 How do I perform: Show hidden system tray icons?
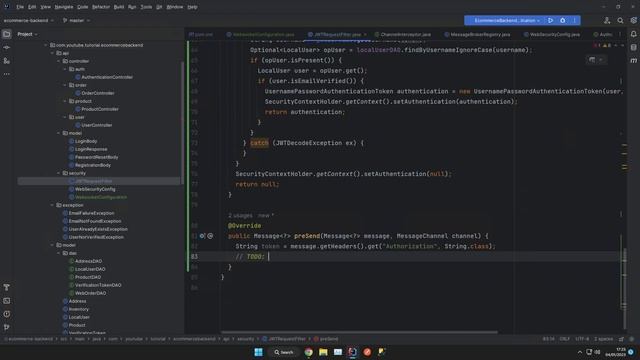[x=580, y=352]
